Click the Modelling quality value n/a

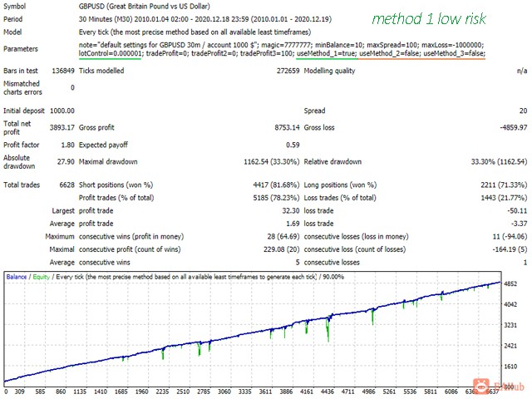[x=522, y=71]
